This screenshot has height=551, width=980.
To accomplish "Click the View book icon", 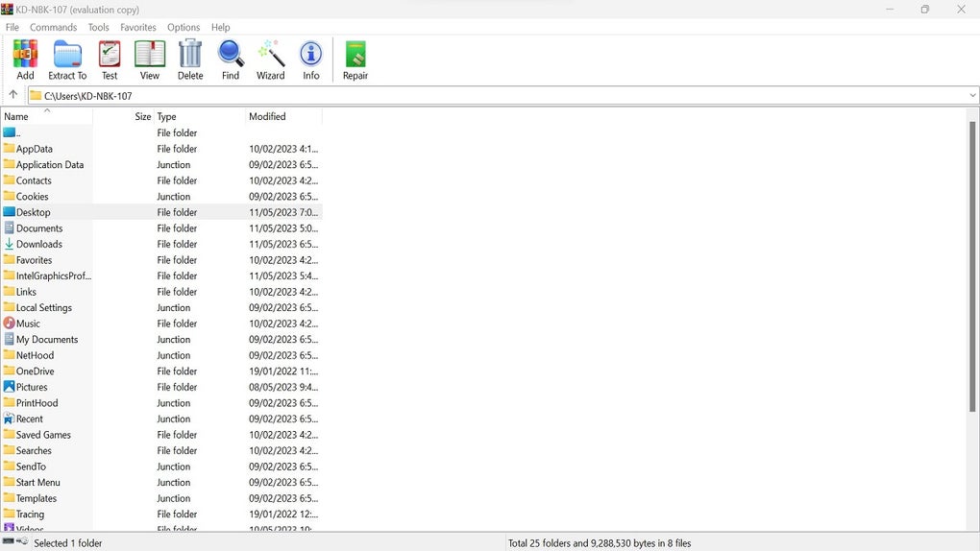I will coord(149,60).
